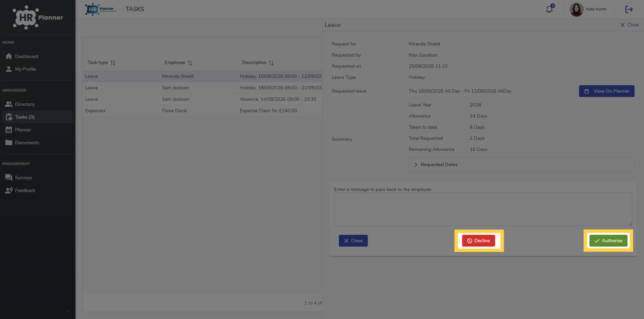The height and width of the screenshot is (319, 644).
Task: Sort by Employee column arrows
Action: point(190,63)
